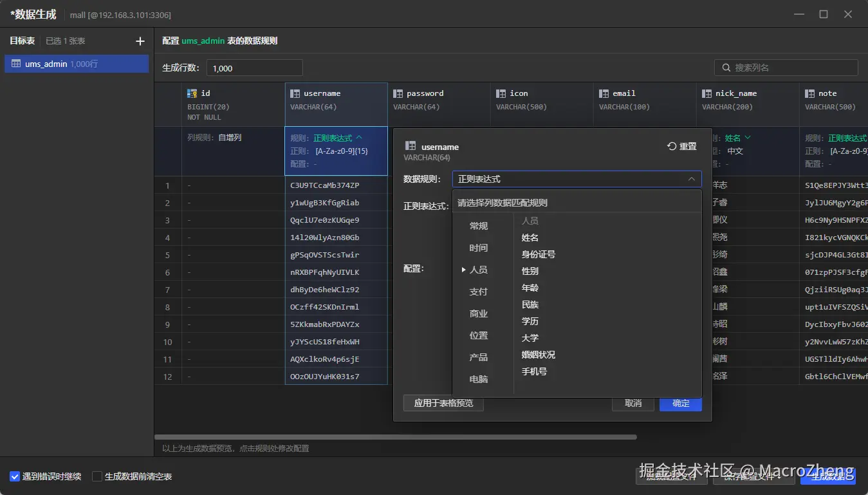
Task: Click the username column header icon
Action: [x=295, y=93]
